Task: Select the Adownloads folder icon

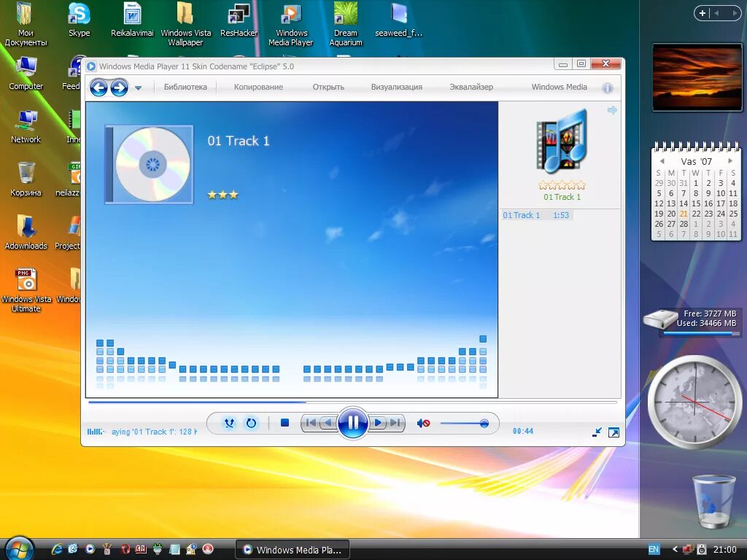Action: pos(26,233)
